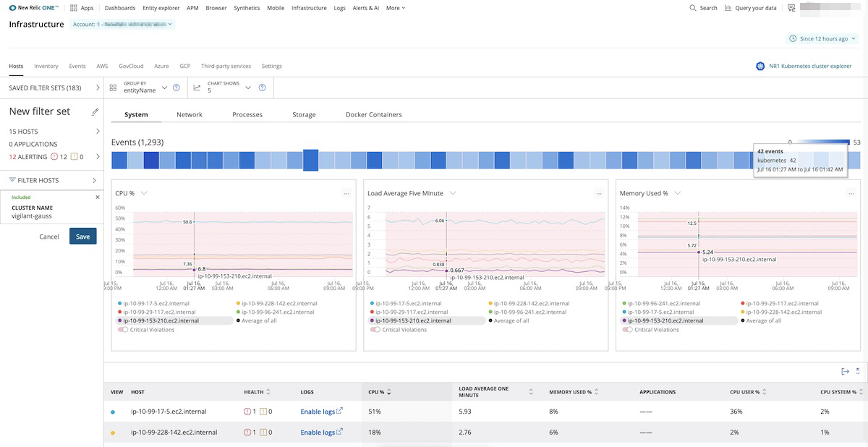
Task: Click the critical alert icon in the Alerting row
Action: pyautogui.click(x=54, y=157)
